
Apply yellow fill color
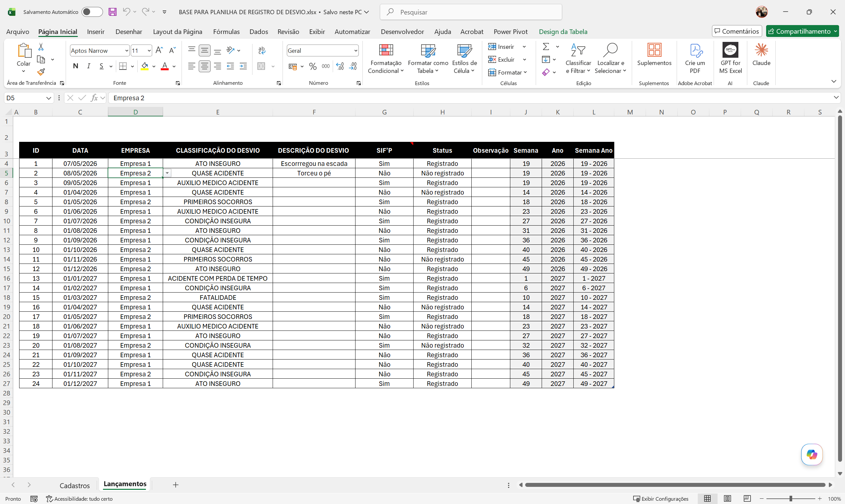click(145, 66)
